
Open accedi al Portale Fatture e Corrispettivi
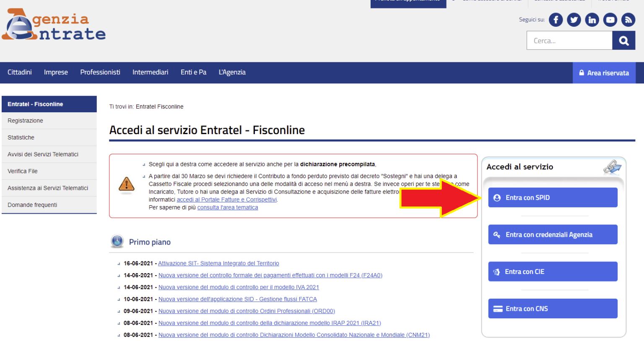click(x=226, y=200)
